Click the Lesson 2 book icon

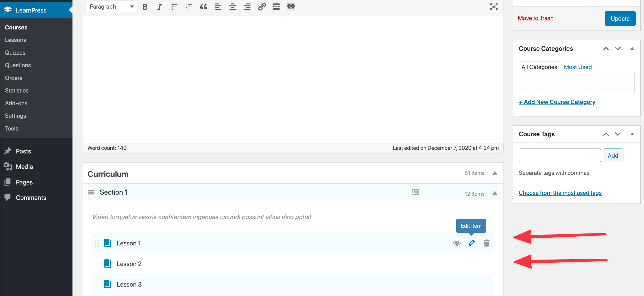[x=107, y=263]
